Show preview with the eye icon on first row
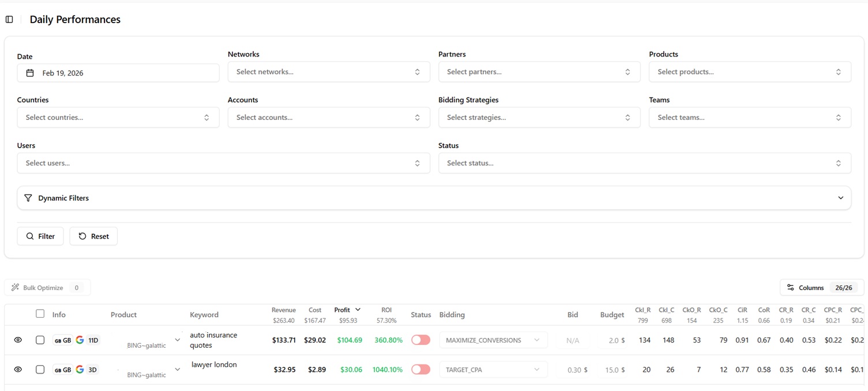The height and width of the screenshot is (391, 868). (17, 340)
